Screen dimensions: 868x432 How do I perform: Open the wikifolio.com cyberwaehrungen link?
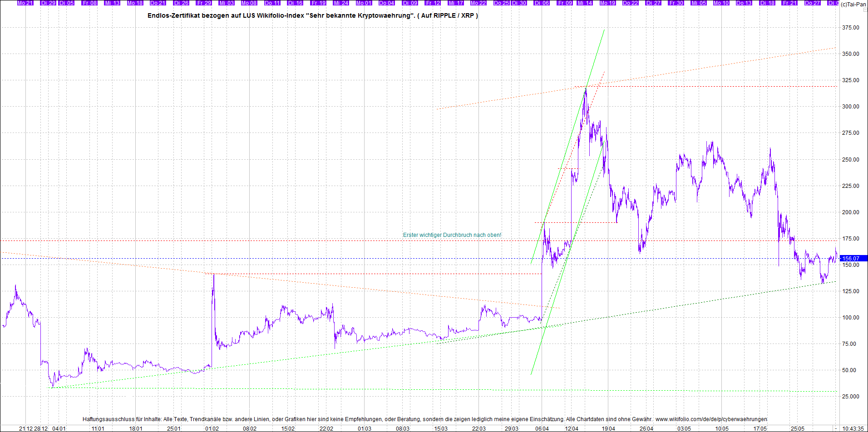tap(711, 419)
